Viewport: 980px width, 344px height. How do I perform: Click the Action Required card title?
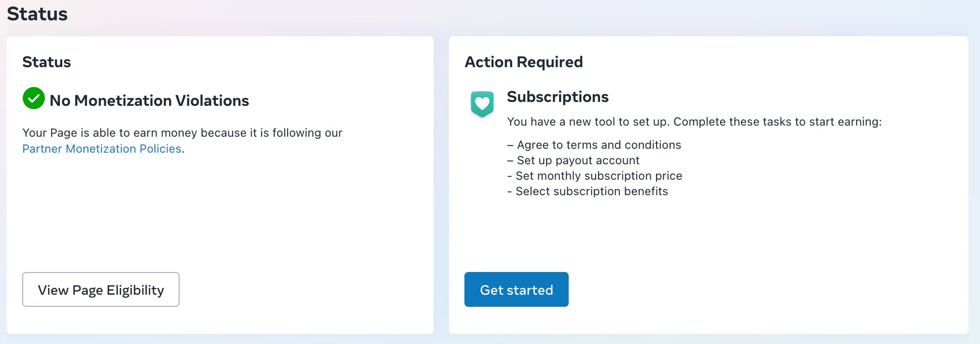524,62
